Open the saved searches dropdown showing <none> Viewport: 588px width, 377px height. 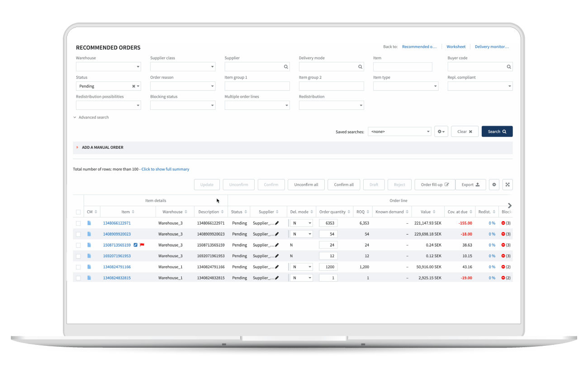pos(399,131)
